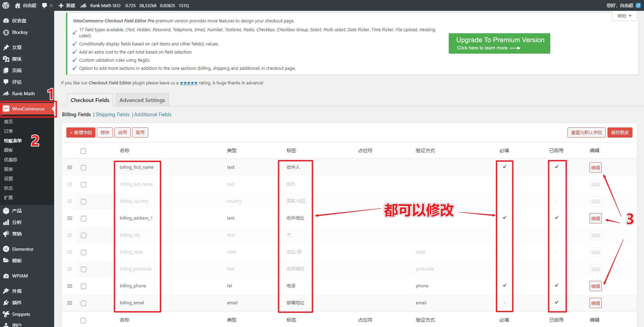Open the 分析 analytics menu
Image resolution: width=644 pixels, height=327 pixels.
tap(17, 222)
